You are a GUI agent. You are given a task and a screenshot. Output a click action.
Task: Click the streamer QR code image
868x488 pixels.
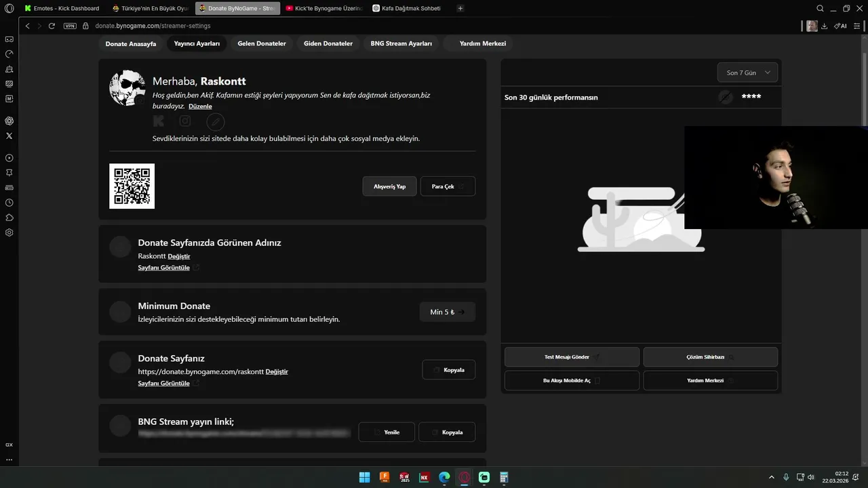tap(132, 186)
